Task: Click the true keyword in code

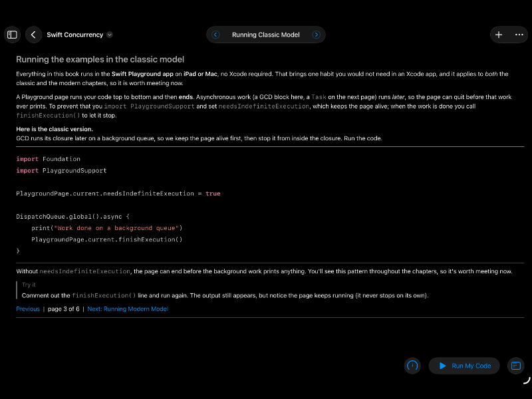Action: (213, 194)
